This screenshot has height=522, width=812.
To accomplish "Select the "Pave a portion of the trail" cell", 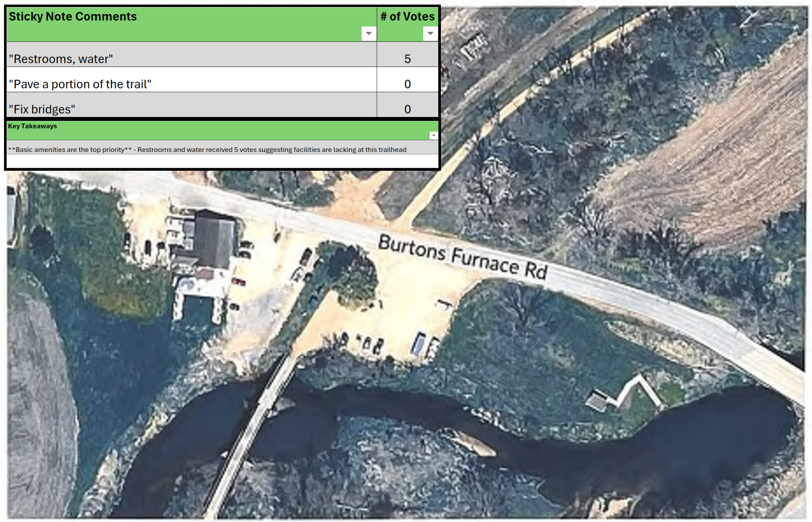I will pos(192,80).
